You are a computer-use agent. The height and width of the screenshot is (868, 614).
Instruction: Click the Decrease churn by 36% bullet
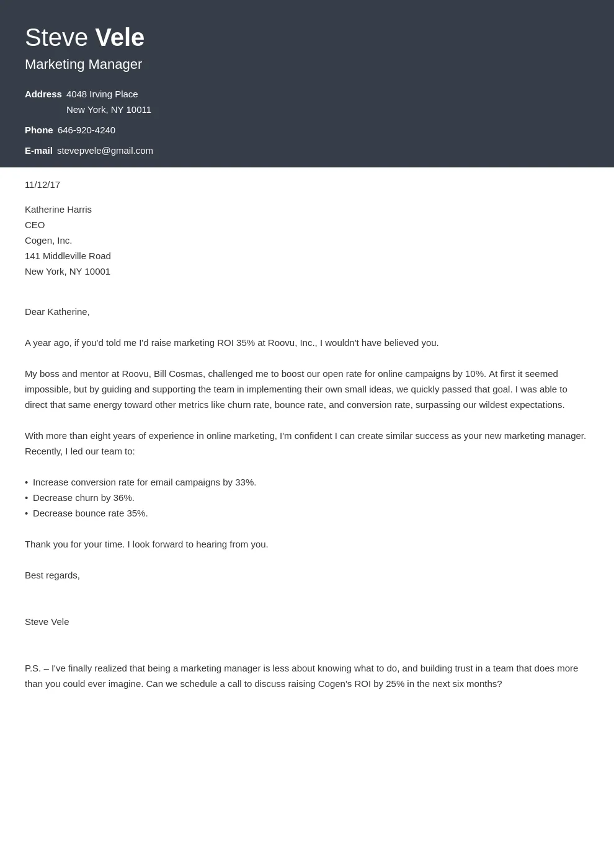tap(83, 498)
